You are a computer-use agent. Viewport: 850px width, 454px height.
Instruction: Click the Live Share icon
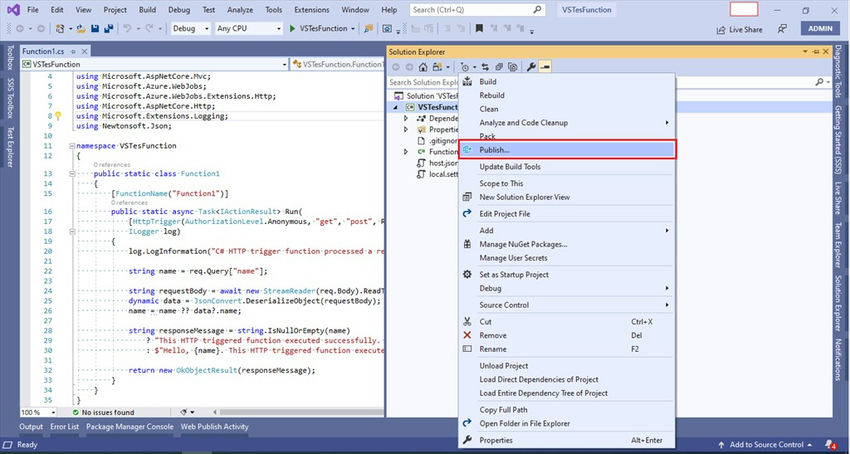(721, 29)
